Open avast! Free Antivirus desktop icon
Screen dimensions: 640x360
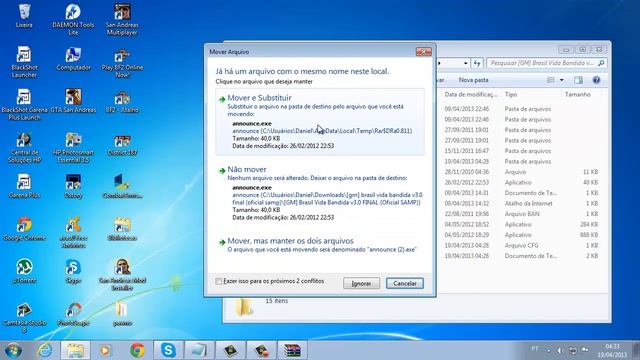click(73, 233)
